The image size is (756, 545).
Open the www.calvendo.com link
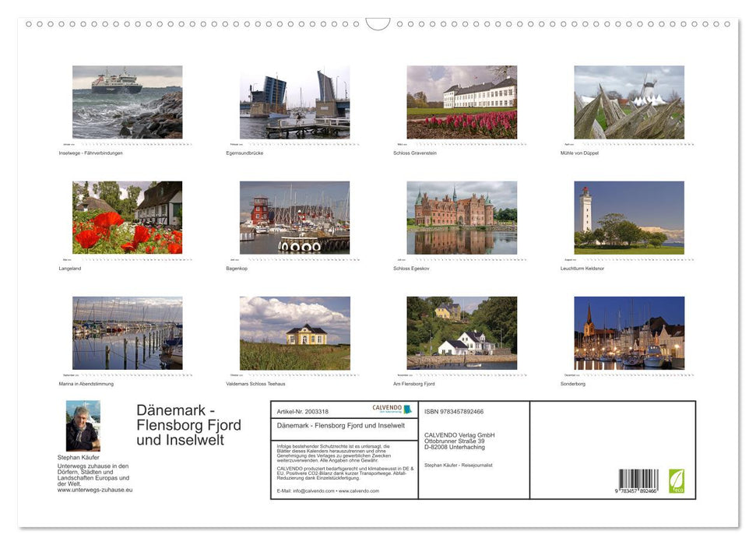pyautogui.click(x=358, y=490)
